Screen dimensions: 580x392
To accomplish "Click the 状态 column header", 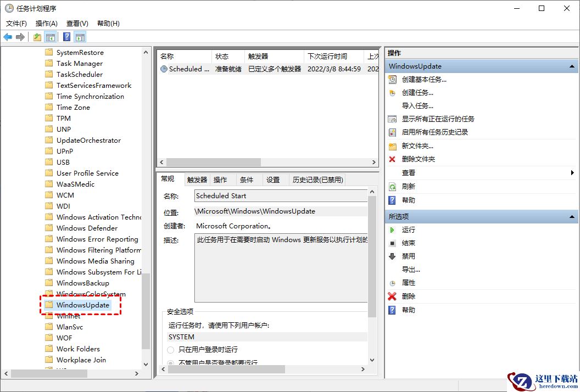I will (228, 57).
